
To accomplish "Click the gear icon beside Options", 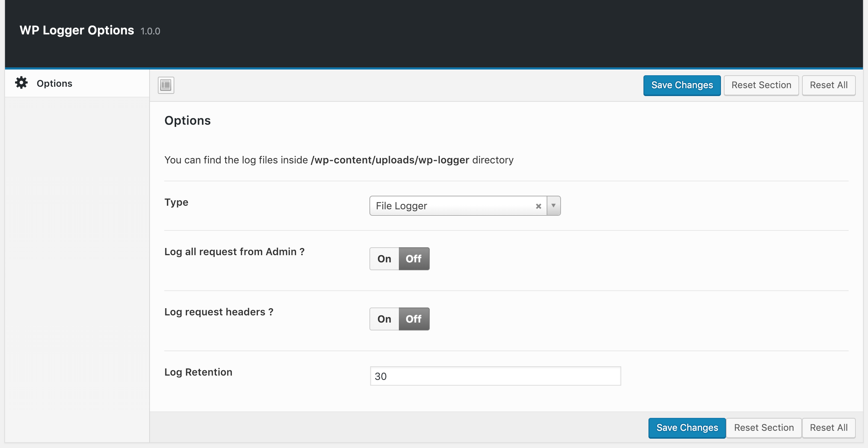I will 22,83.
